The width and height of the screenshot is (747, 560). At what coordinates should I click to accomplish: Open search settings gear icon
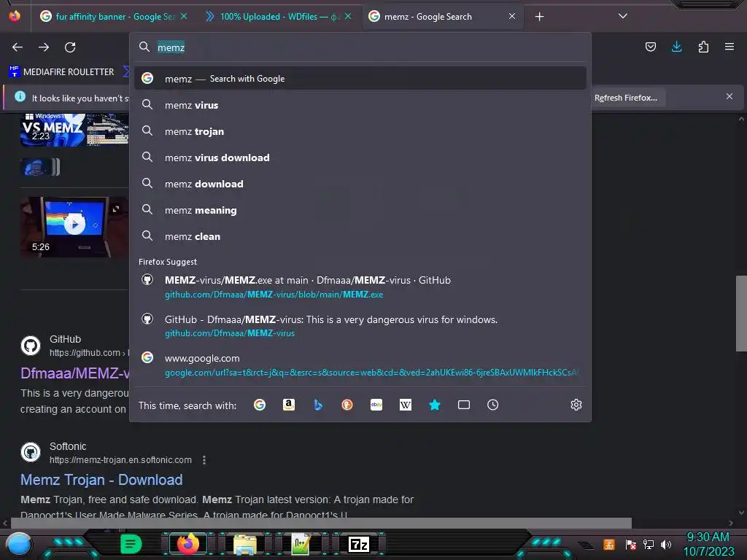point(576,405)
